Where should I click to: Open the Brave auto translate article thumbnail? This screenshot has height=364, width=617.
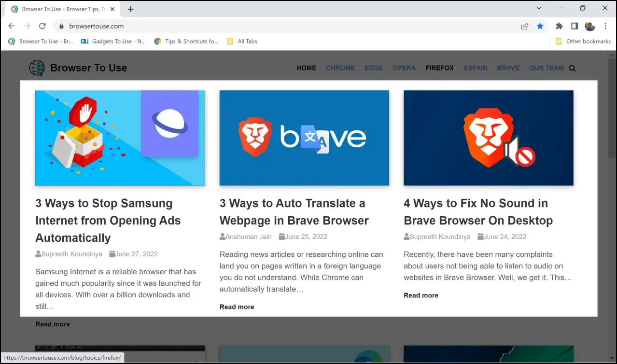pyautogui.click(x=304, y=138)
